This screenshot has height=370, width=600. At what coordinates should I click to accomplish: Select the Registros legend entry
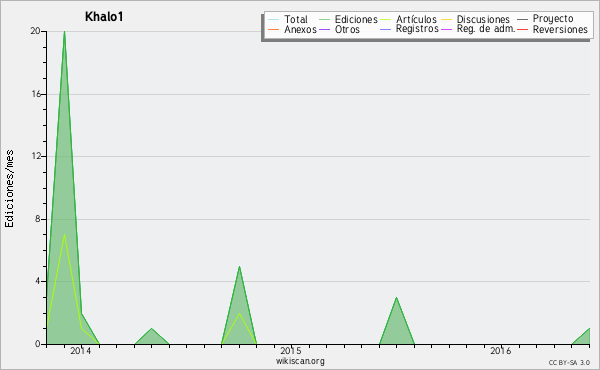(417, 29)
